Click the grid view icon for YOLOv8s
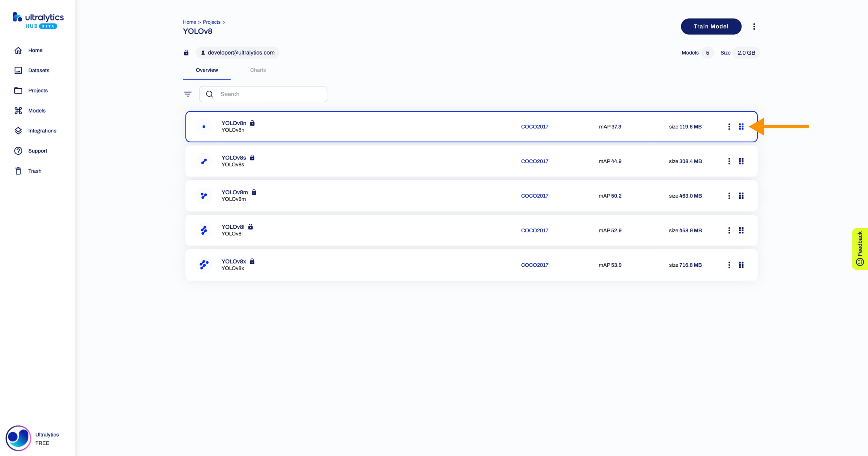 (742, 161)
